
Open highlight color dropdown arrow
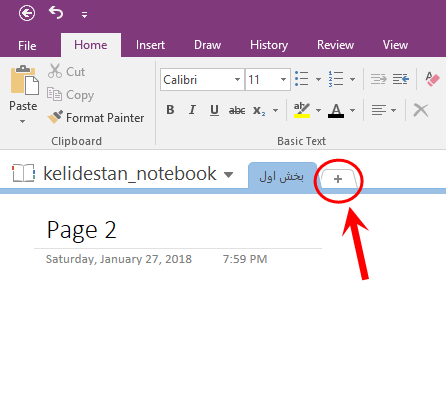point(318,110)
